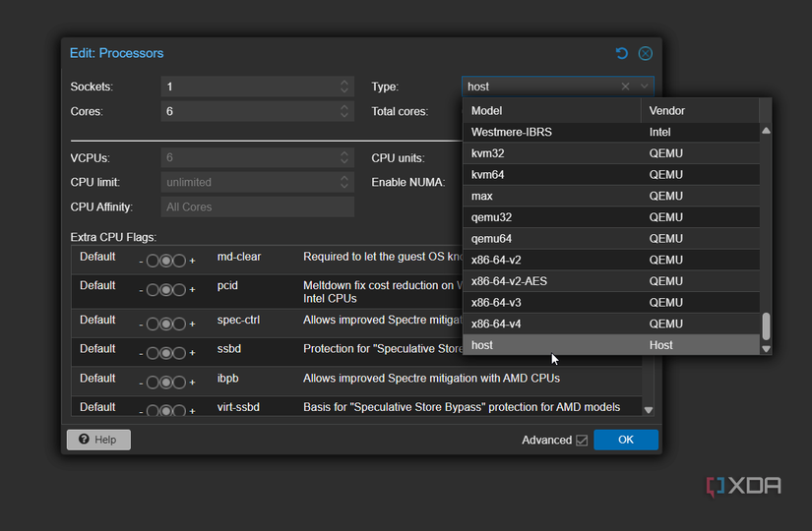Increase CPU limit with up spinner
The image size is (812, 531).
(344, 178)
